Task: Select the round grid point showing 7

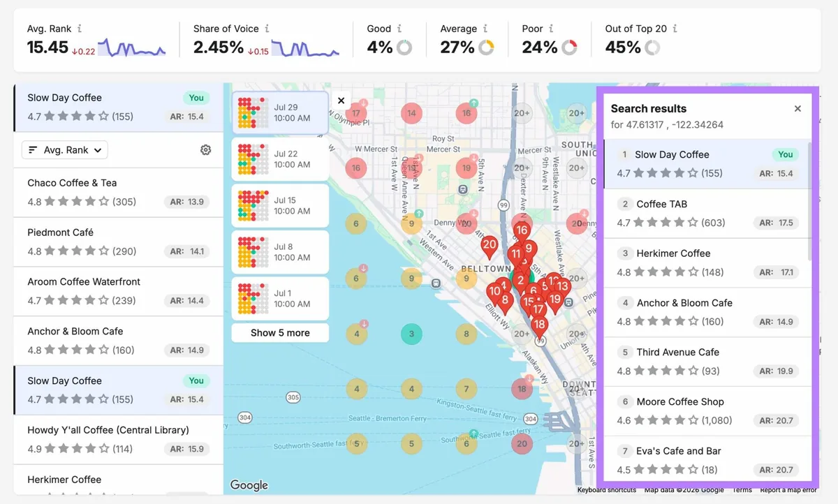Action: click(466, 389)
